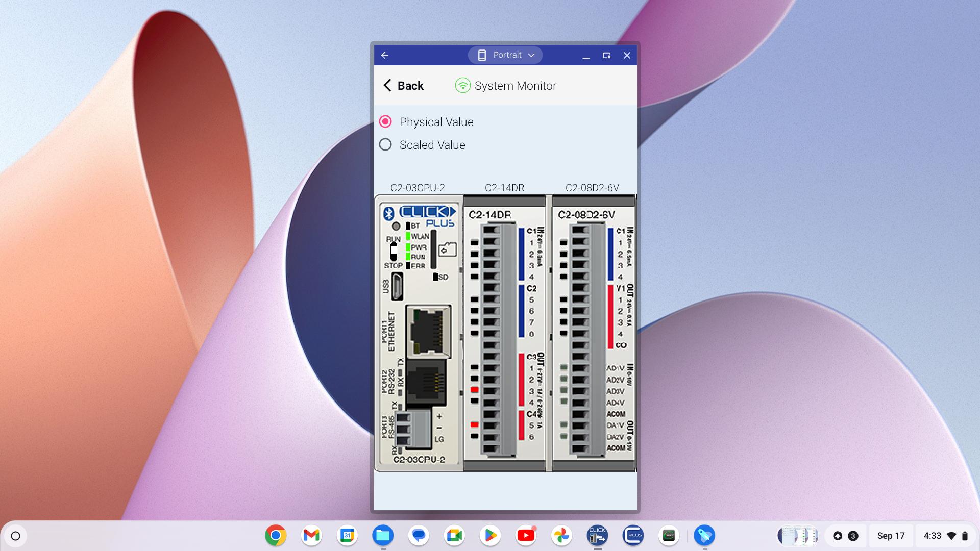Open the green terminal app on the shelf
This screenshot has width=980, height=551.
(669, 536)
